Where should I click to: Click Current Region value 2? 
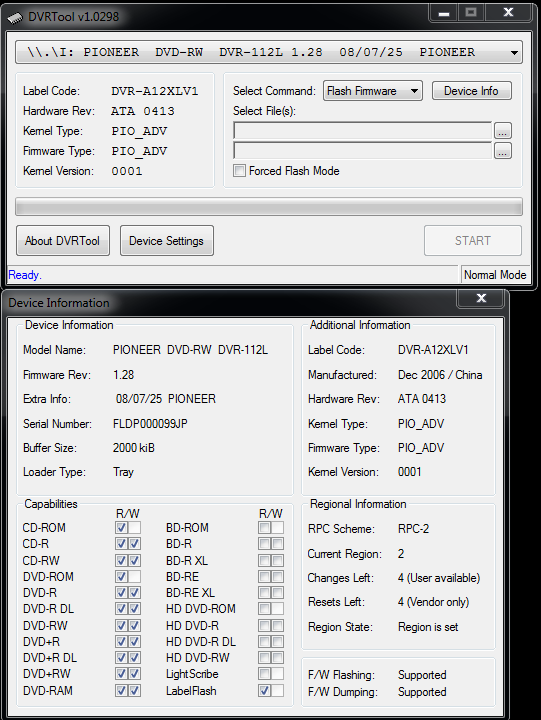(x=401, y=554)
